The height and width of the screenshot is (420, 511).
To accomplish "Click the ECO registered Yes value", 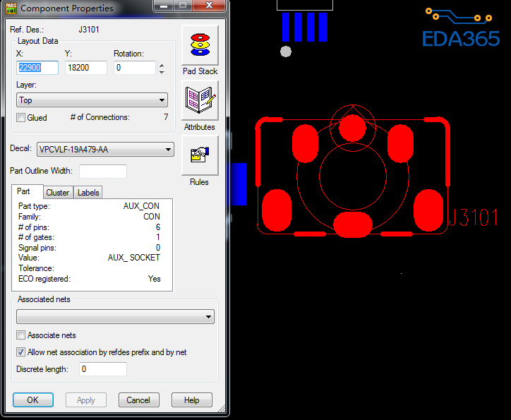I will click(x=154, y=279).
